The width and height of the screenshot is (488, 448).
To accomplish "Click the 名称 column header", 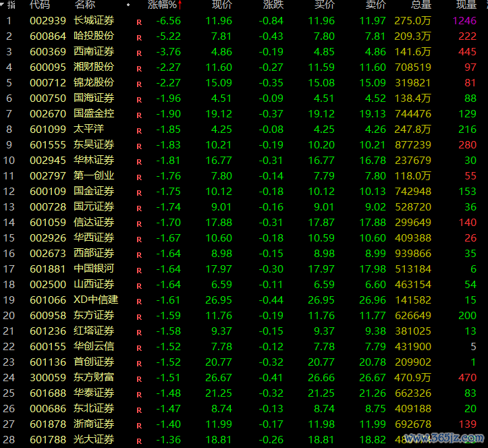I will click(x=85, y=4).
